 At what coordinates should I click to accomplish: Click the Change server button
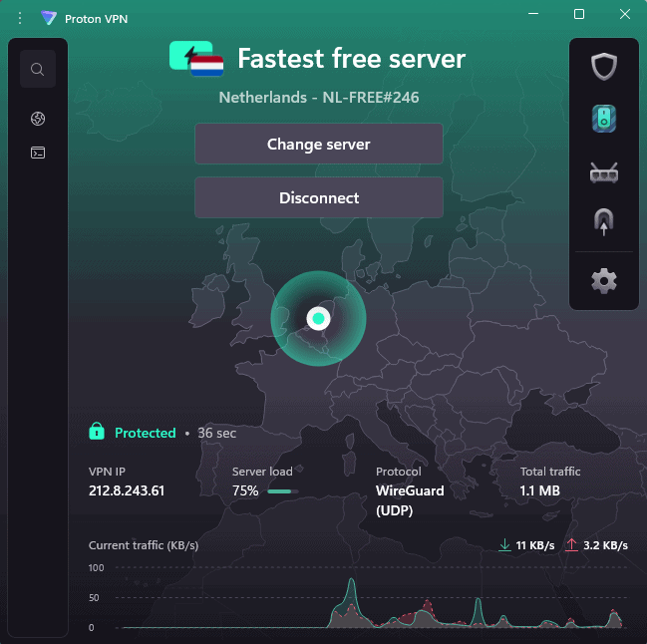tap(318, 145)
